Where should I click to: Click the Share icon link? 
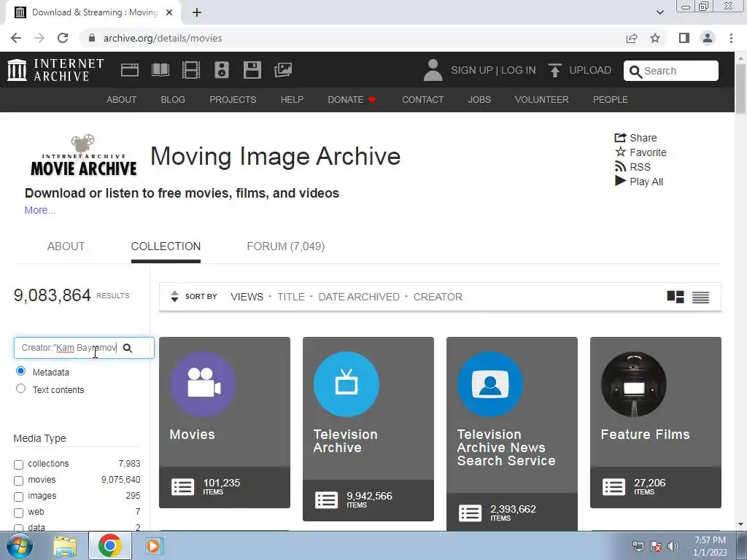pos(635,138)
